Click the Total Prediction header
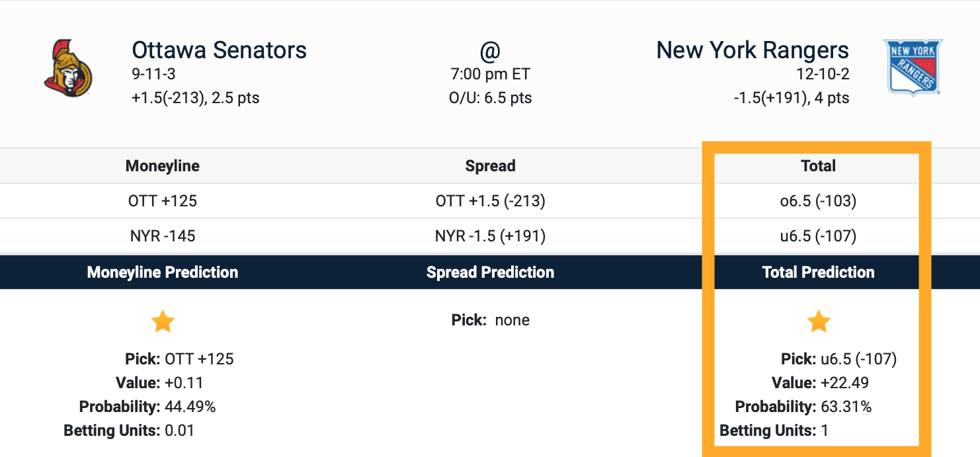This screenshot has height=457, width=980. pos(818,272)
